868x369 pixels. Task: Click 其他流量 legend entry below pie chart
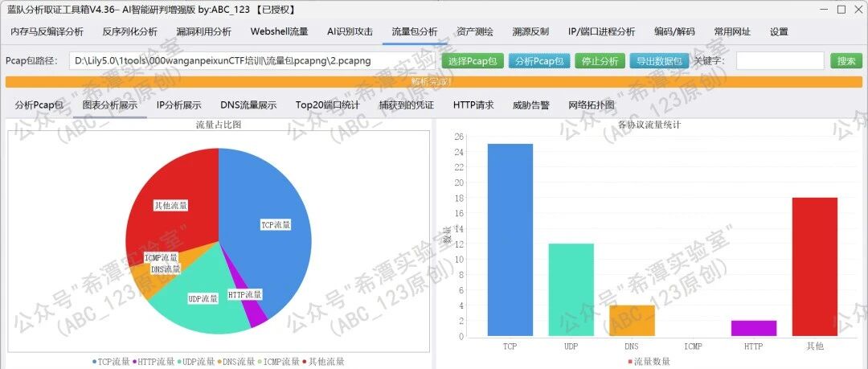click(323, 362)
